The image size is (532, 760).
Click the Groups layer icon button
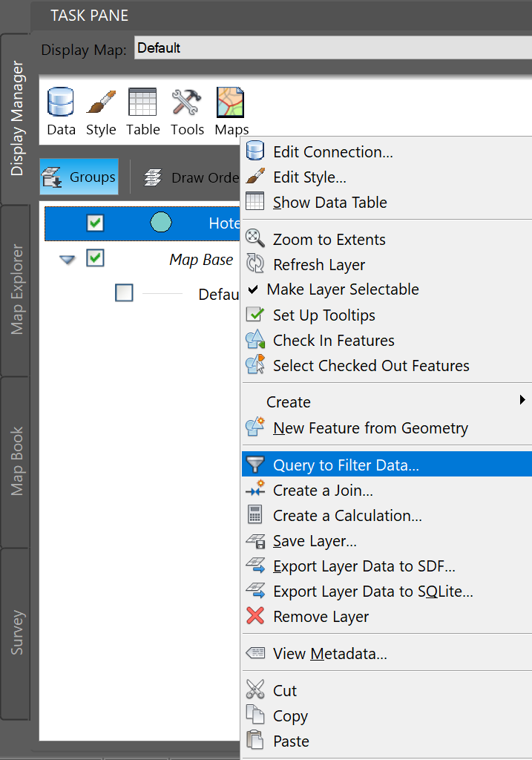[x=79, y=177]
